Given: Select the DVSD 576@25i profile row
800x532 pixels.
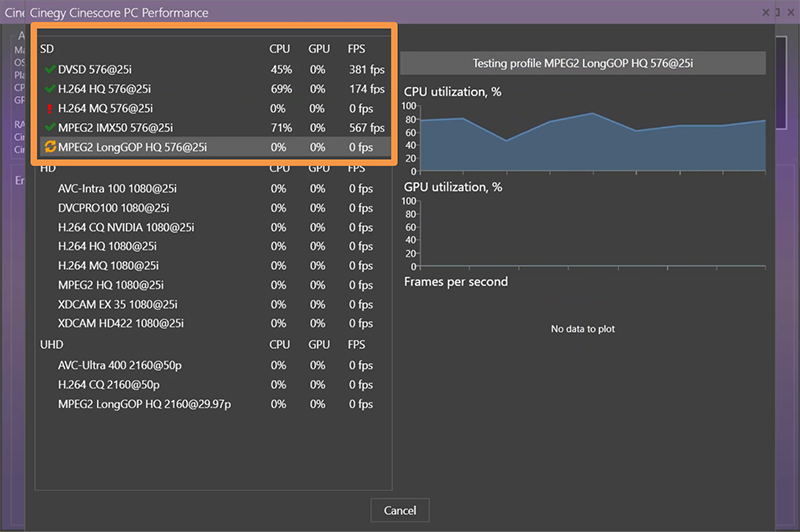Looking at the screenshot, I should [x=215, y=69].
